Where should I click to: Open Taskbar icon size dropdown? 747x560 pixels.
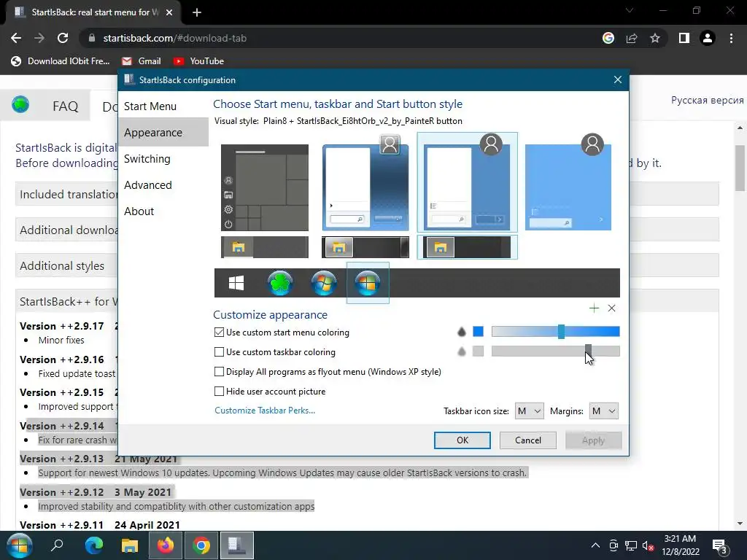coord(529,411)
